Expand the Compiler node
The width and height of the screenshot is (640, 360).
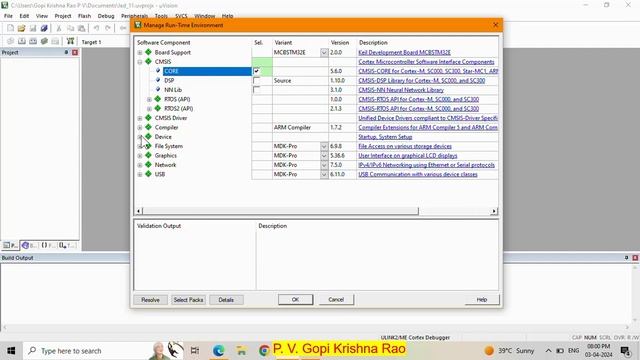click(140, 127)
